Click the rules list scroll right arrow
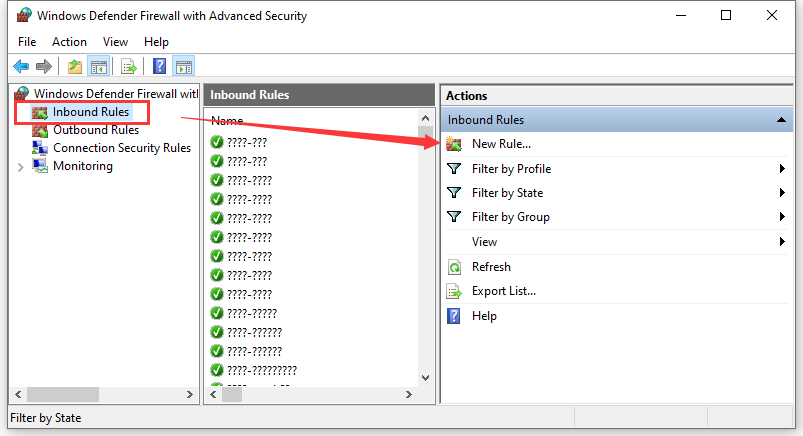Image resolution: width=803 pixels, height=436 pixels. pos(409,395)
